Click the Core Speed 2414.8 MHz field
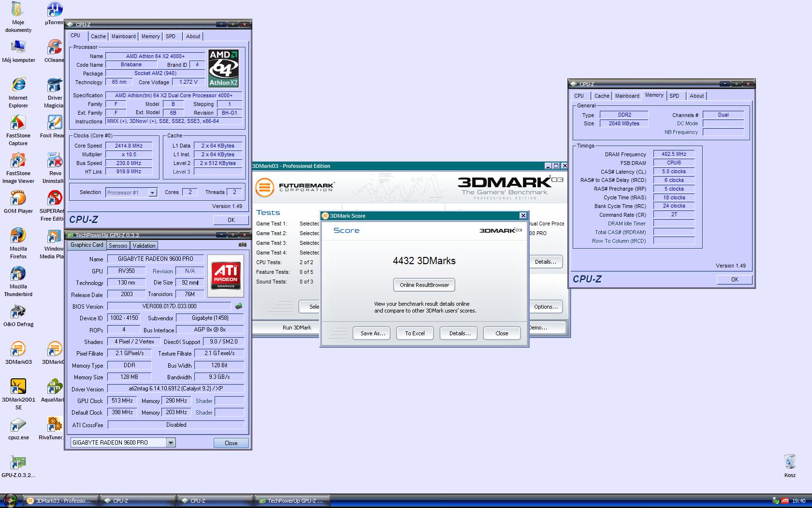812x508 pixels. click(129, 146)
